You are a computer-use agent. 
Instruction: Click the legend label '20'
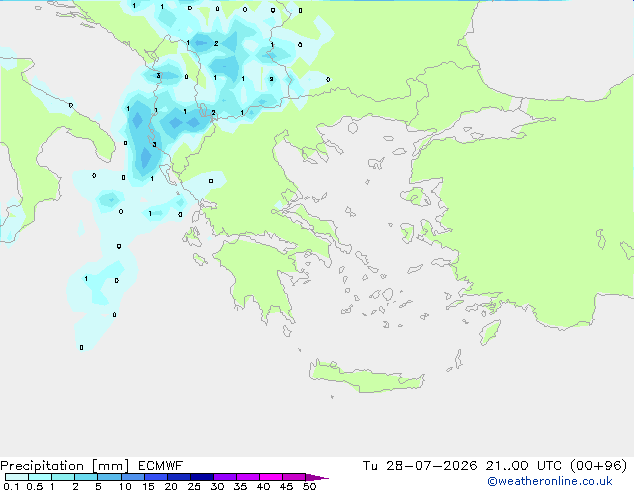(171, 486)
